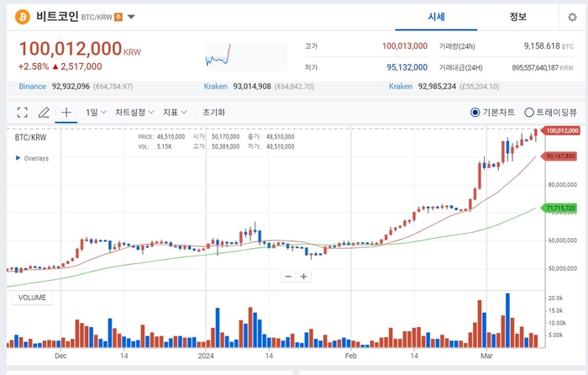
Task: Click the BTC/KRW chart label
Action: click(x=30, y=137)
